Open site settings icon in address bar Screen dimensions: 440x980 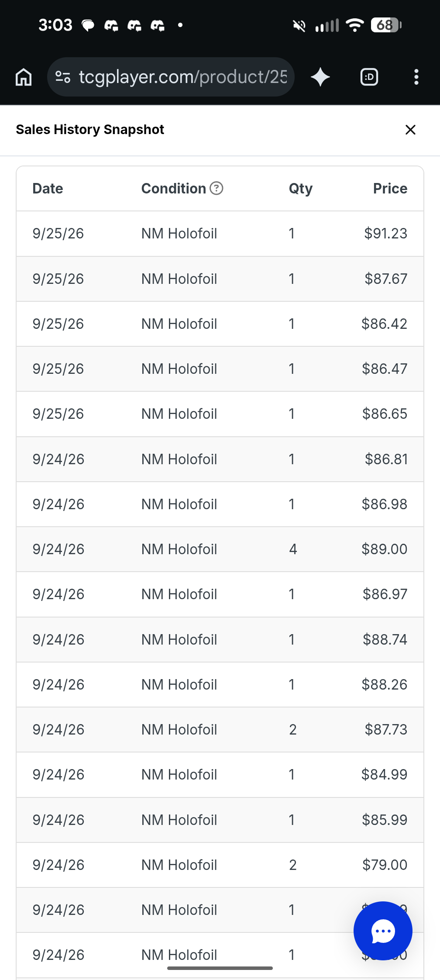63,77
